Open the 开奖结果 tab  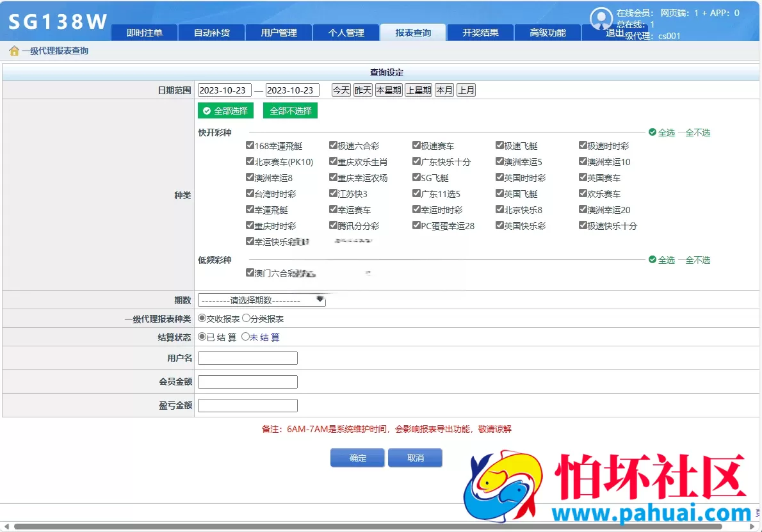tap(480, 33)
